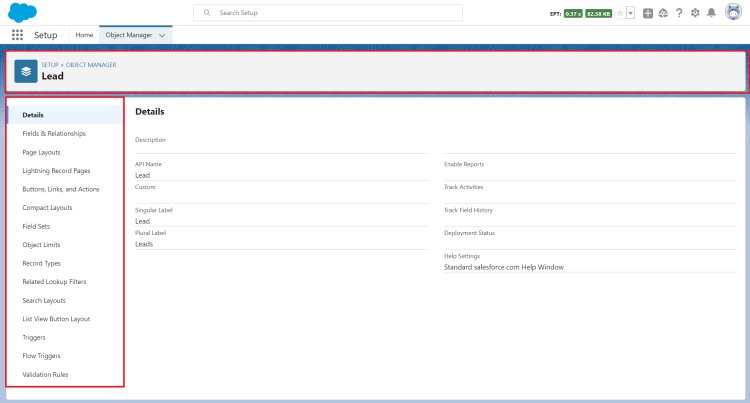750x403 pixels.
Task: Expand the Object Manager tab chevron
Action: tap(162, 35)
